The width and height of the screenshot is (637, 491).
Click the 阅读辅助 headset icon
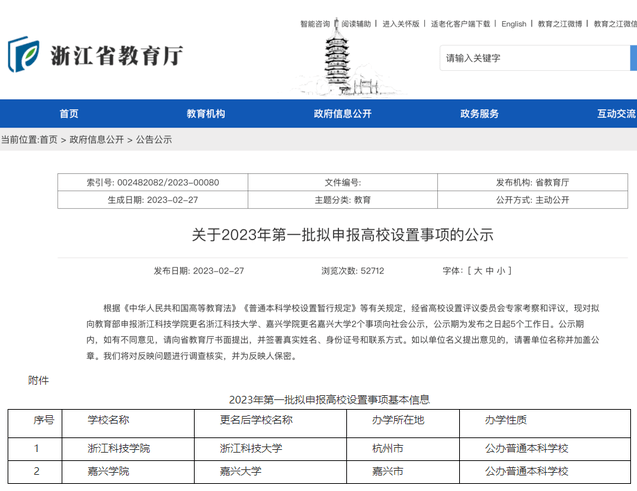pyautogui.click(x=336, y=24)
